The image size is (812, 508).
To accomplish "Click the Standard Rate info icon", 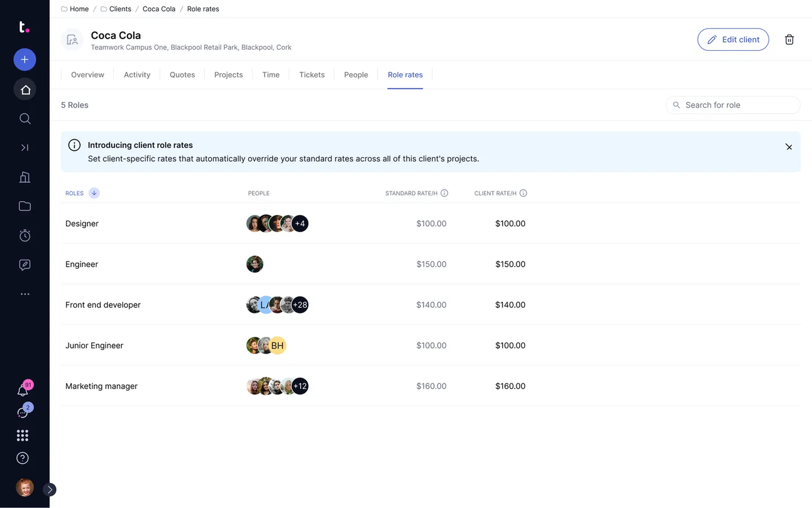I will click(x=445, y=193).
